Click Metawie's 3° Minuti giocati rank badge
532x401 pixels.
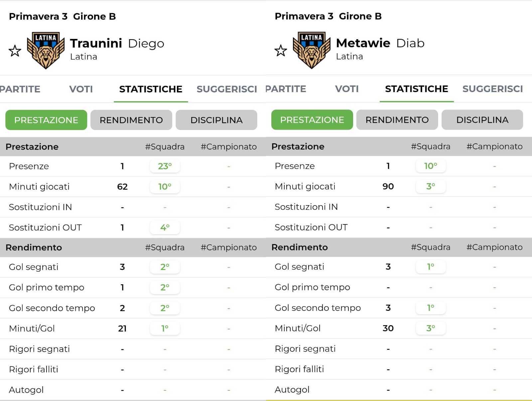tap(431, 186)
